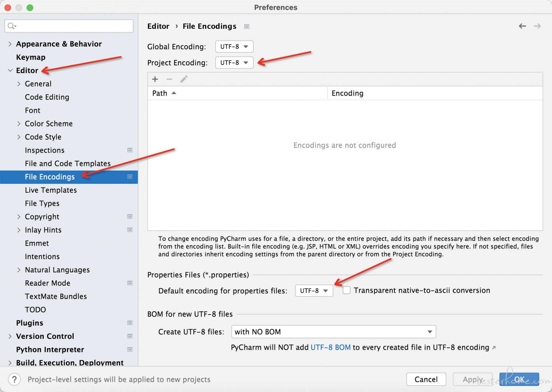
Task: Go back using the left arrow
Action: pos(522,26)
